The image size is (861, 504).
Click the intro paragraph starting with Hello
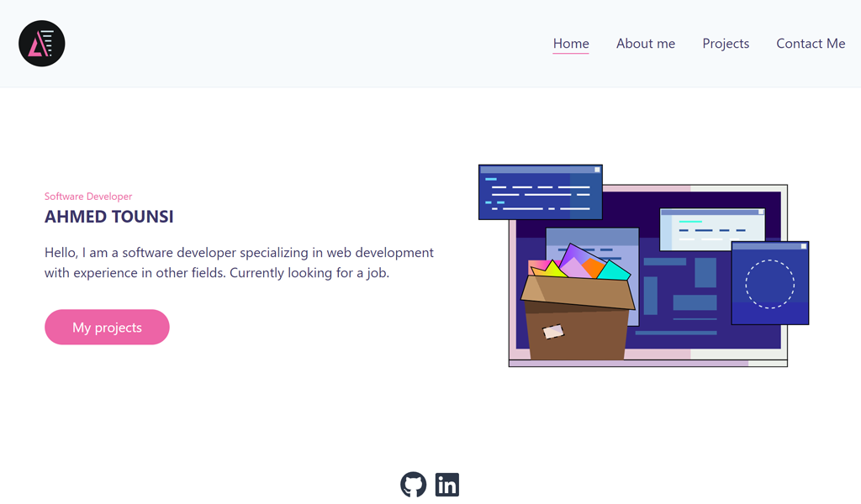pos(239,263)
